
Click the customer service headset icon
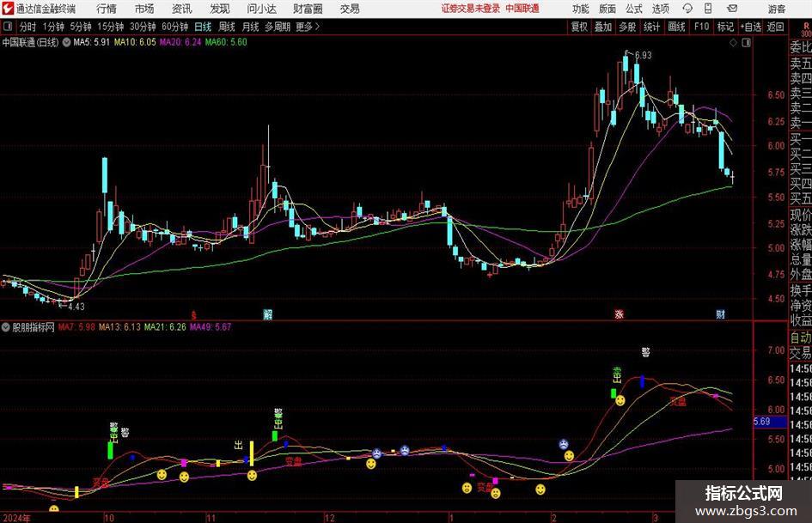pyautogui.click(x=687, y=9)
